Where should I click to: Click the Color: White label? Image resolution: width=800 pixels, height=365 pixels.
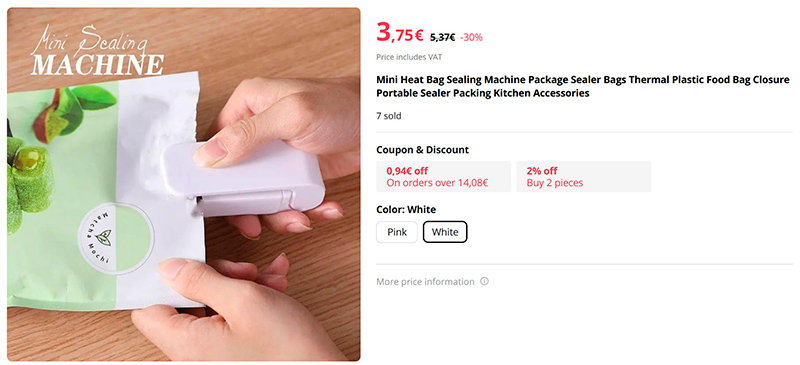[406, 209]
